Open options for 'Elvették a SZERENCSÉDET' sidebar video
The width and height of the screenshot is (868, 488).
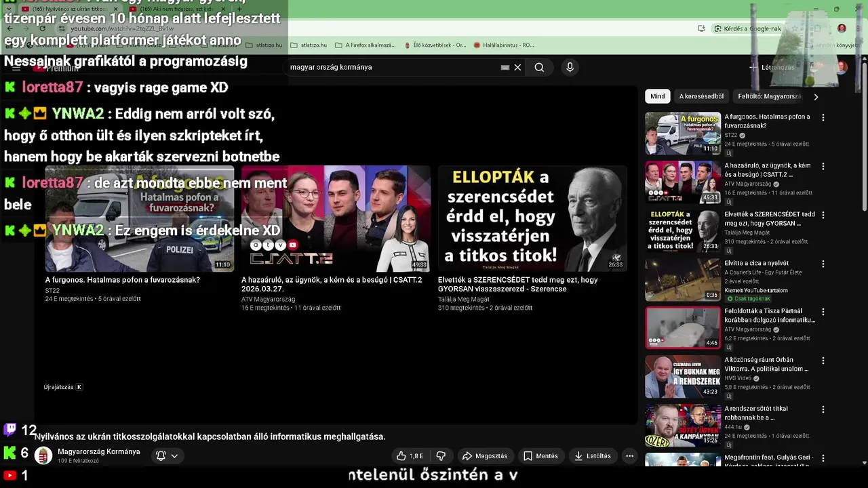pos(823,215)
